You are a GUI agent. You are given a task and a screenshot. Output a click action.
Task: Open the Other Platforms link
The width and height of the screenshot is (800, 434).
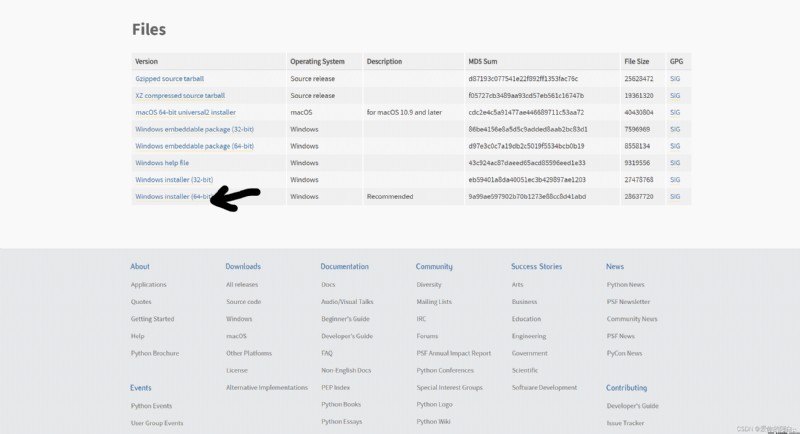pyautogui.click(x=249, y=353)
